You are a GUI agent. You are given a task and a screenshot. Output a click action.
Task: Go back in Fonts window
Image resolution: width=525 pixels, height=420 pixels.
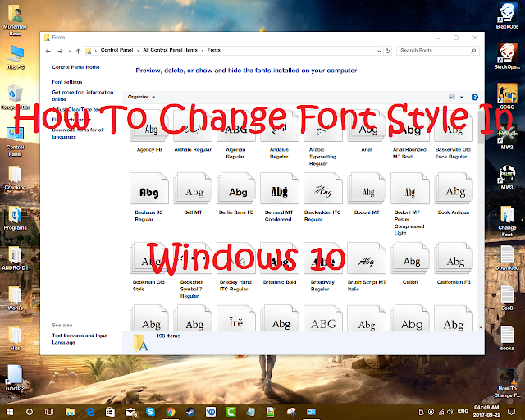point(48,51)
